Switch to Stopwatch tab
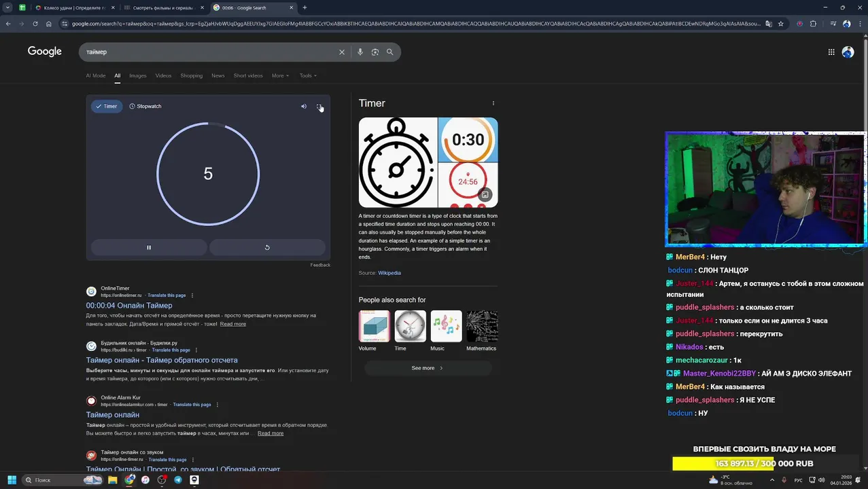This screenshot has width=868, height=489. [x=145, y=106]
